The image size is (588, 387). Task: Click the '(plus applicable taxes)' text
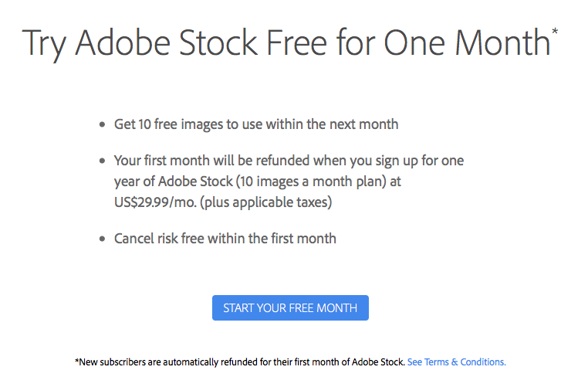[266, 202]
